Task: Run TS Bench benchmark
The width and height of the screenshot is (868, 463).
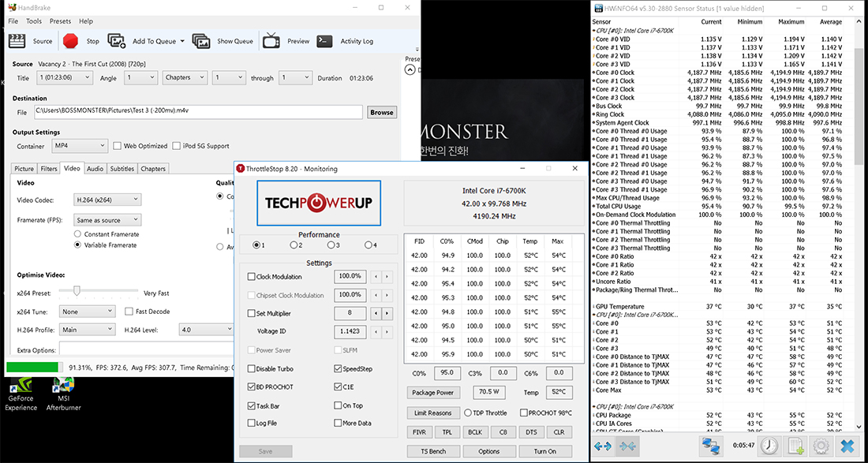Action: (x=433, y=451)
